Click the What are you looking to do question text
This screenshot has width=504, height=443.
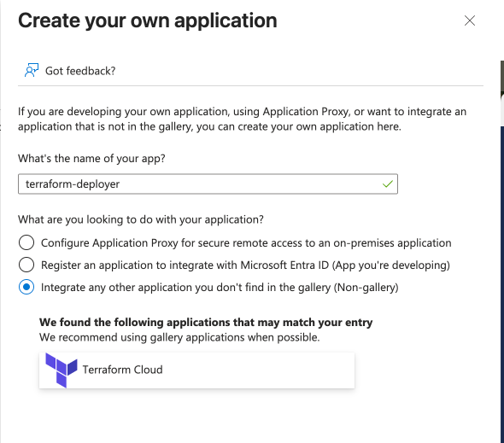pyautogui.click(x=141, y=219)
